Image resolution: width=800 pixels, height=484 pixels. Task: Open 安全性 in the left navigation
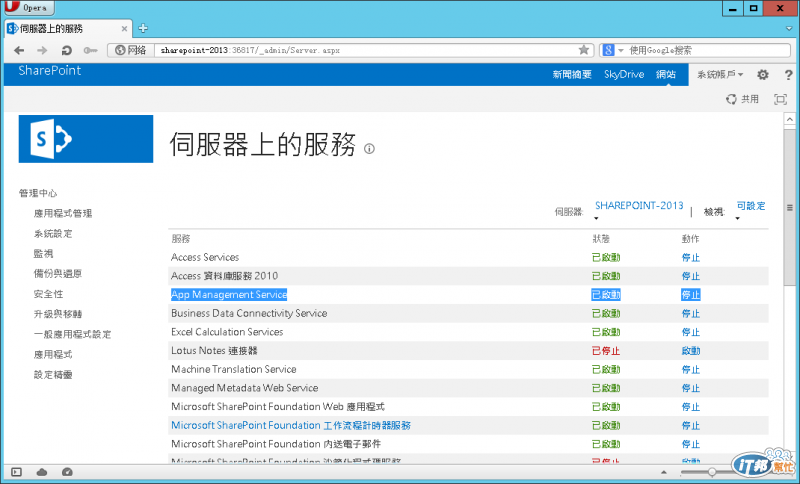(x=48, y=294)
